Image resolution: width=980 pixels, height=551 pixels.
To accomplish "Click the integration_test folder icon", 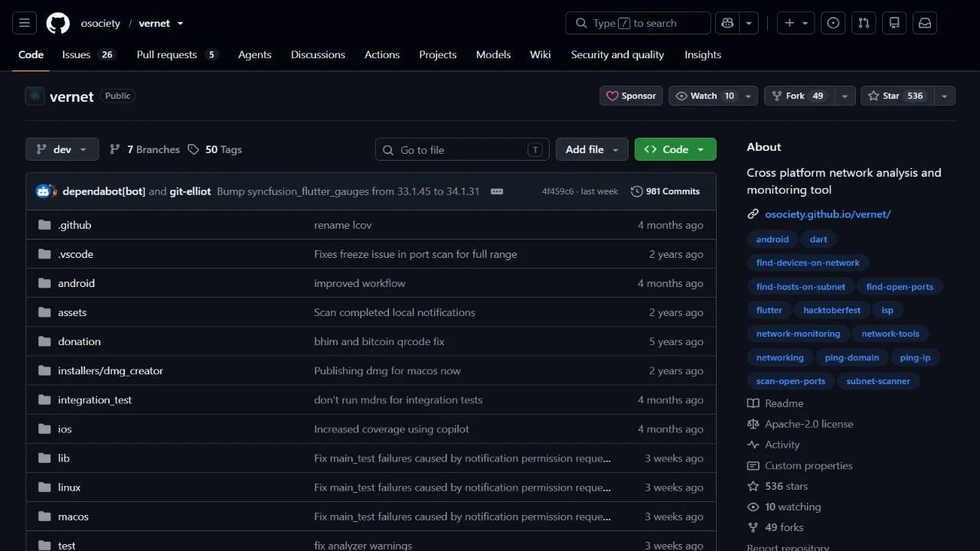I will tap(44, 399).
